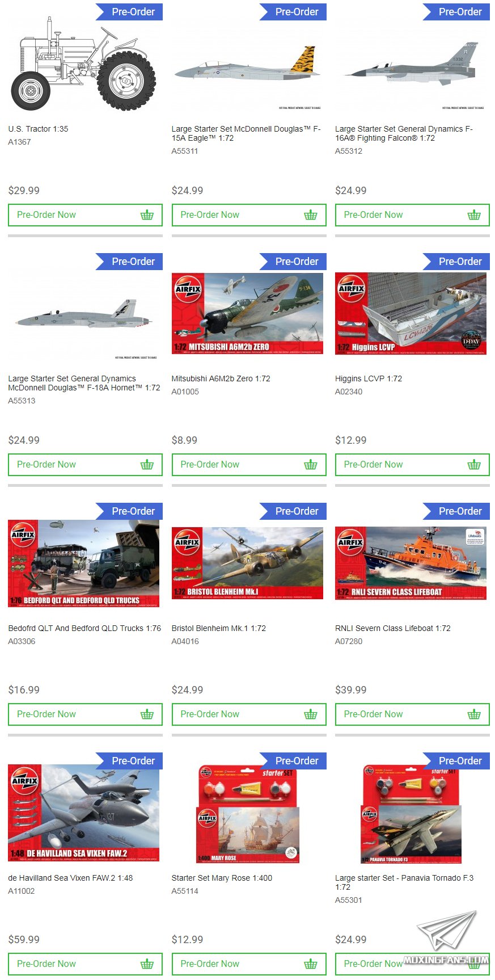Click basket icon for Sea Vixen FAW.2

pos(147,964)
